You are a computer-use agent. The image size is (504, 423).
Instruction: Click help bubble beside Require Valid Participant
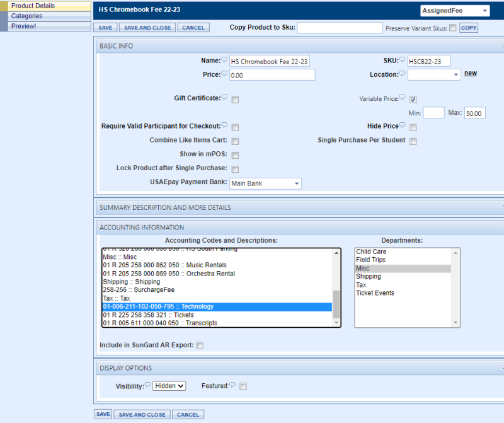pyautogui.click(x=224, y=125)
